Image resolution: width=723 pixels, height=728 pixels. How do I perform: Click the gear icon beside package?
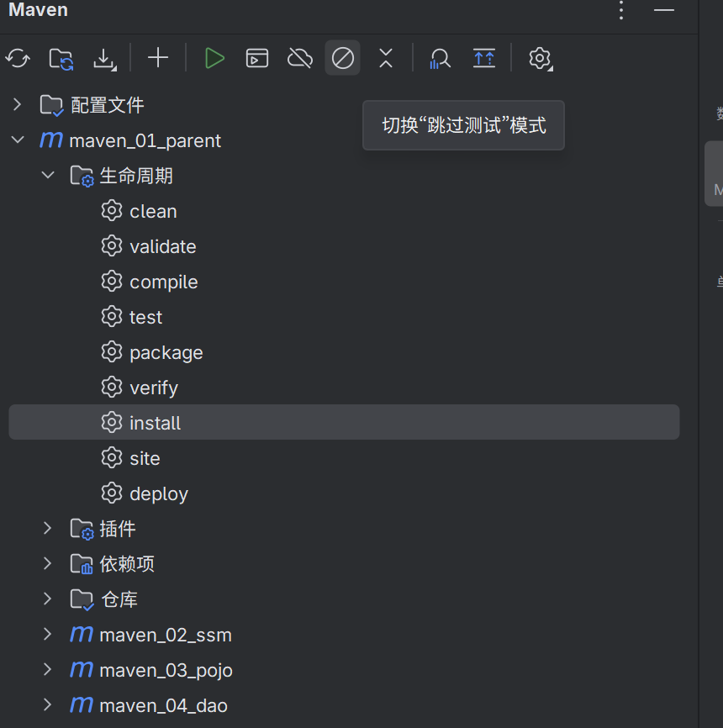pos(112,351)
